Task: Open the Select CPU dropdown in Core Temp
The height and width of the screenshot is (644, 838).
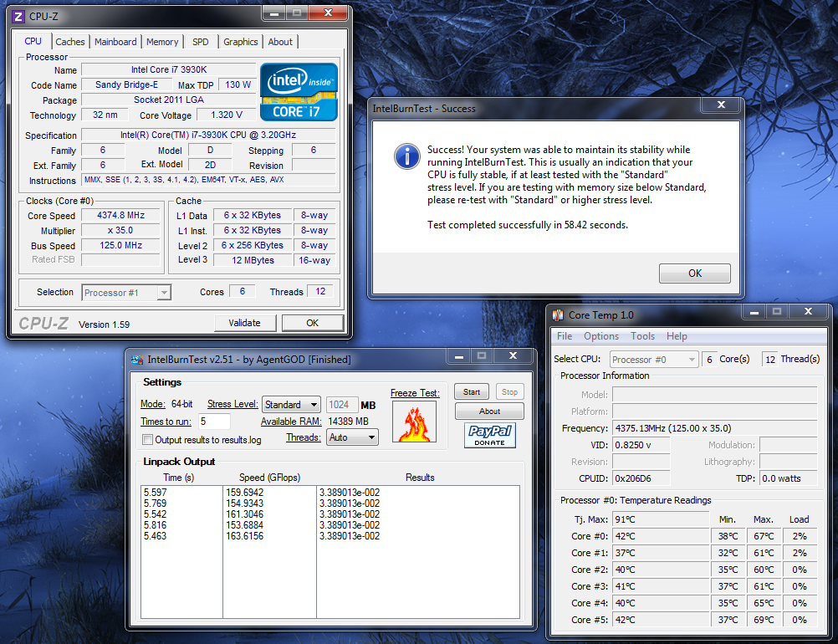Action: tap(654, 360)
